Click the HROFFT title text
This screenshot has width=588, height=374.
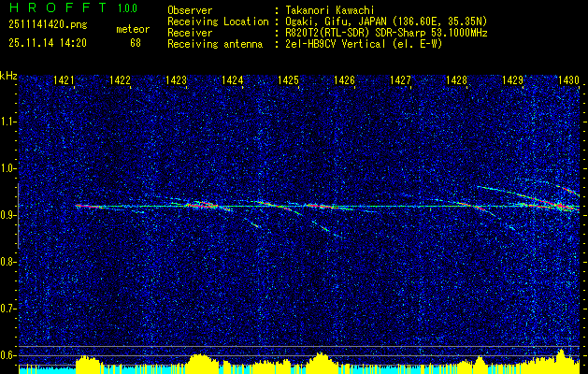(x=58, y=7)
